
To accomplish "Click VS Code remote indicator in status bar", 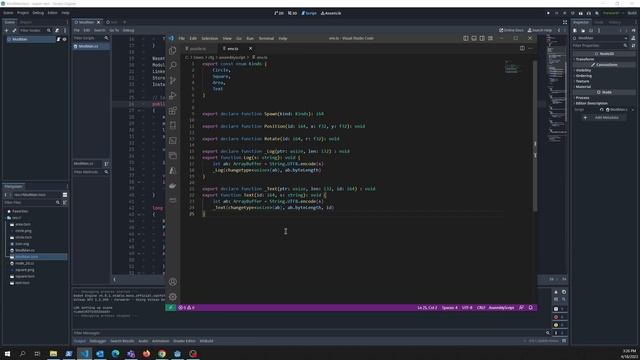I will (x=171, y=308).
